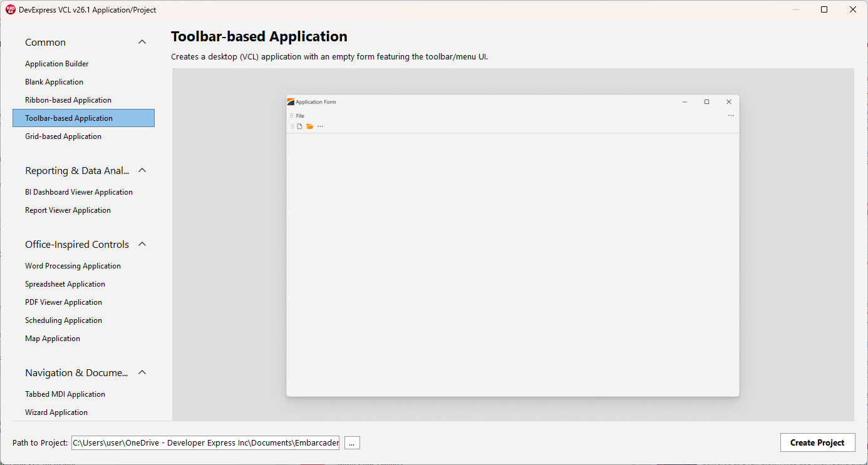Select Spreadsheet Application template
The width and height of the screenshot is (868, 465).
point(83,284)
